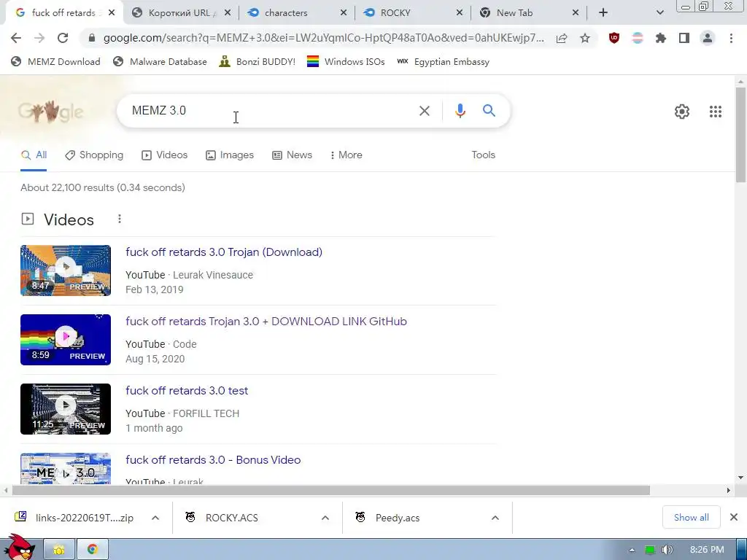Open a new browser tab
The image size is (747, 560).
coord(603,13)
